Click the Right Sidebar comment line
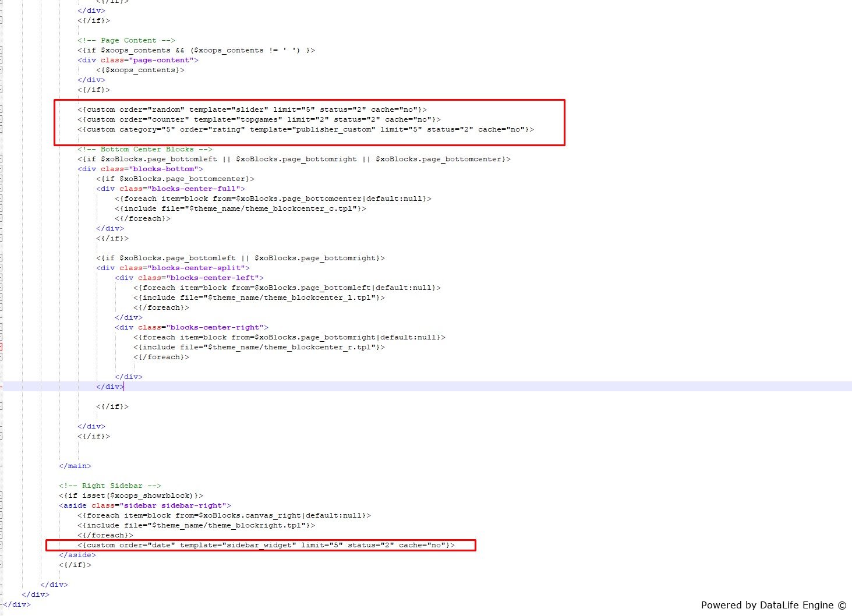The width and height of the screenshot is (852, 616). point(109,486)
